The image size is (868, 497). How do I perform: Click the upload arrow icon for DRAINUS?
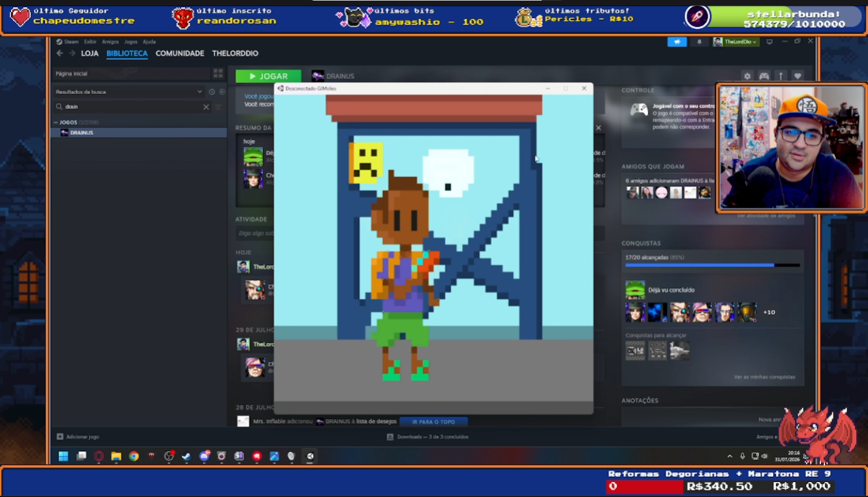point(781,76)
